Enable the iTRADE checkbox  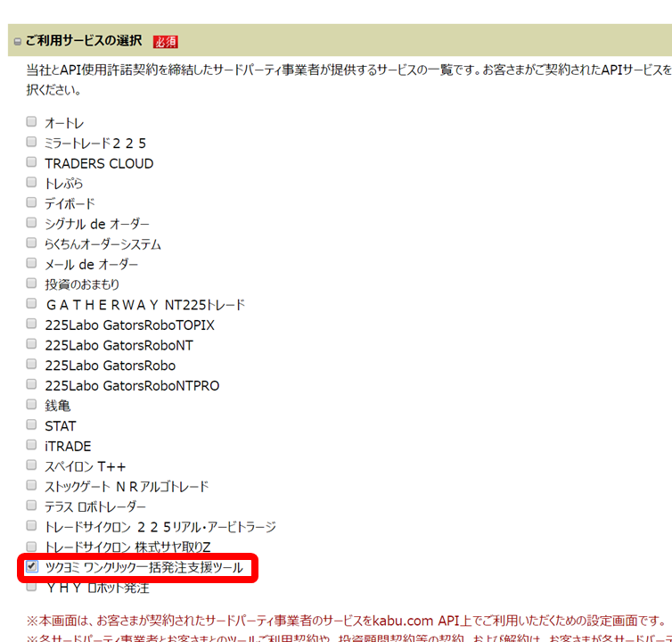31,445
